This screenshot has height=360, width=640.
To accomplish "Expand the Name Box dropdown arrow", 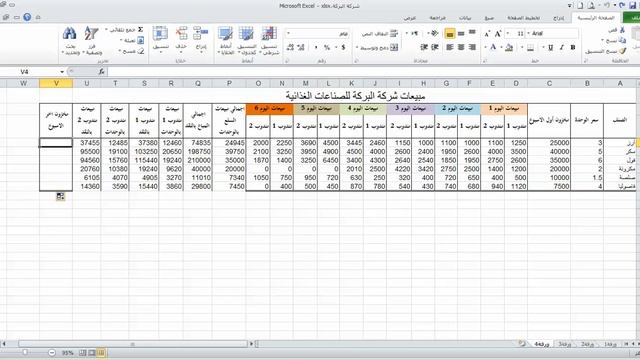I will pos(62,72).
